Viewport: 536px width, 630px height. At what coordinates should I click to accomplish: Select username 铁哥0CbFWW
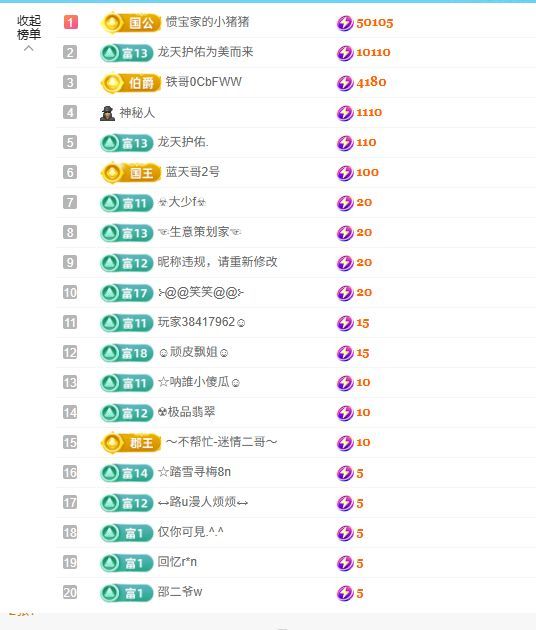click(204, 82)
